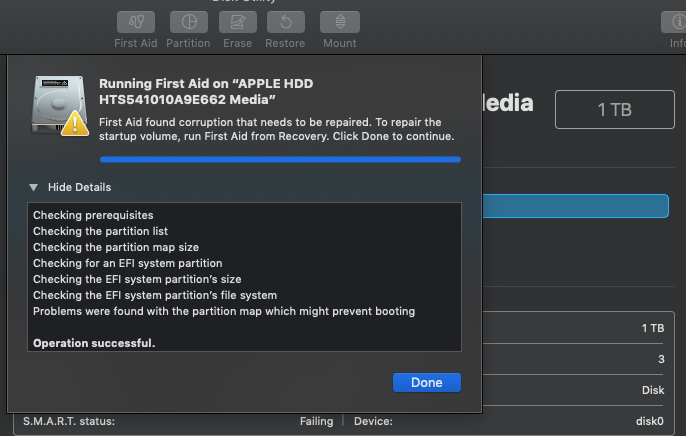Select the Erase disk tool icon
This screenshot has height=436, width=686.
click(x=238, y=22)
